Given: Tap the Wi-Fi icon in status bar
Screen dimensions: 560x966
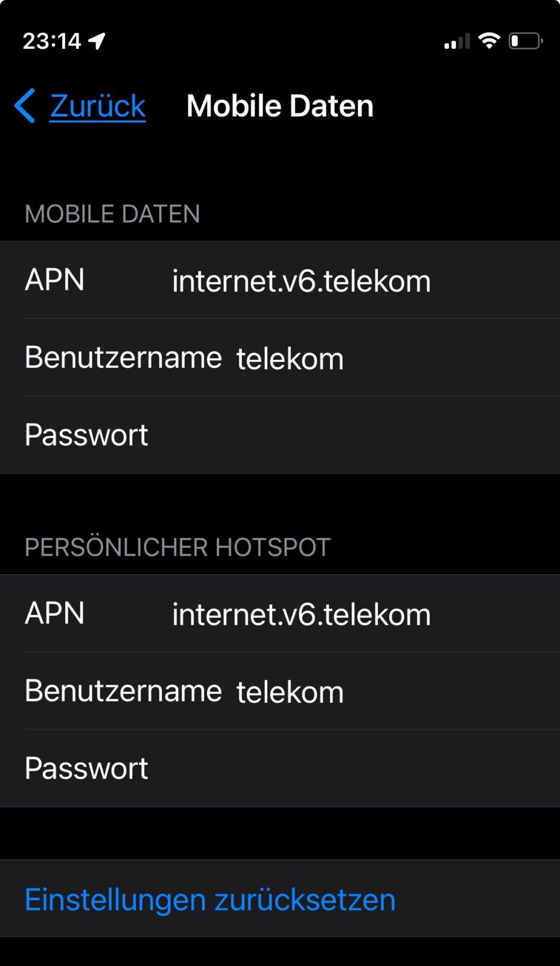Looking at the screenshot, I should [x=489, y=40].
